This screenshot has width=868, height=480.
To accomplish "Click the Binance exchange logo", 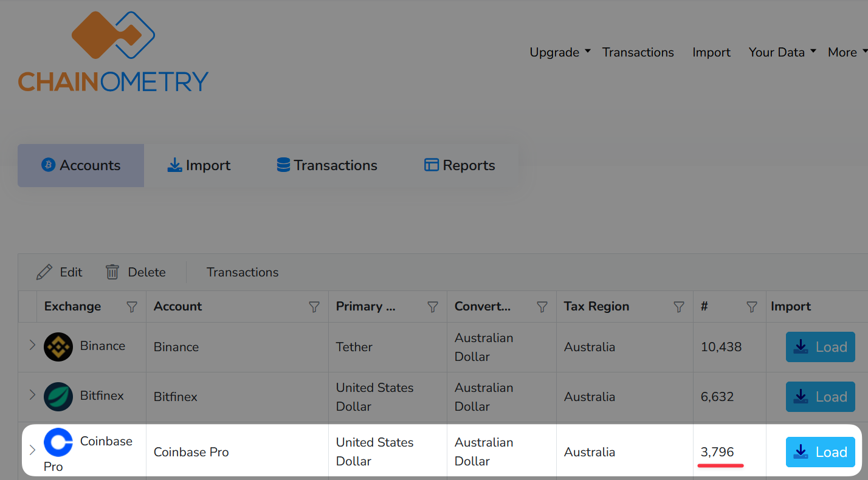I will click(x=58, y=347).
